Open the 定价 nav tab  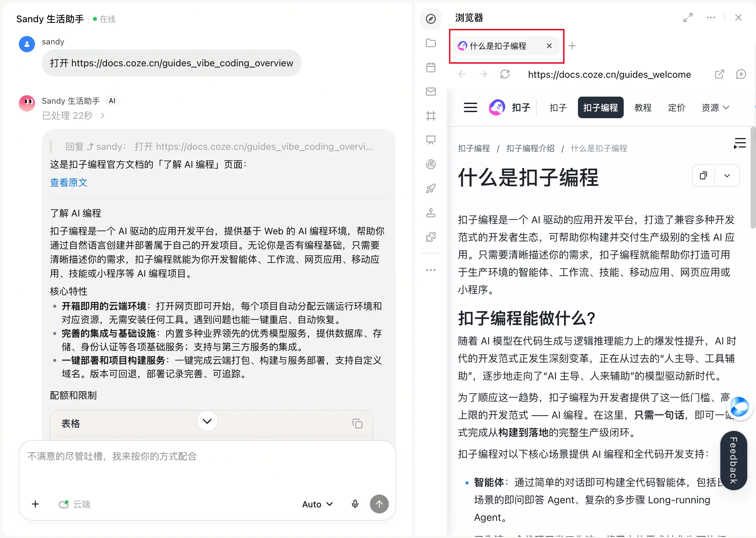[x=677, y=107]
